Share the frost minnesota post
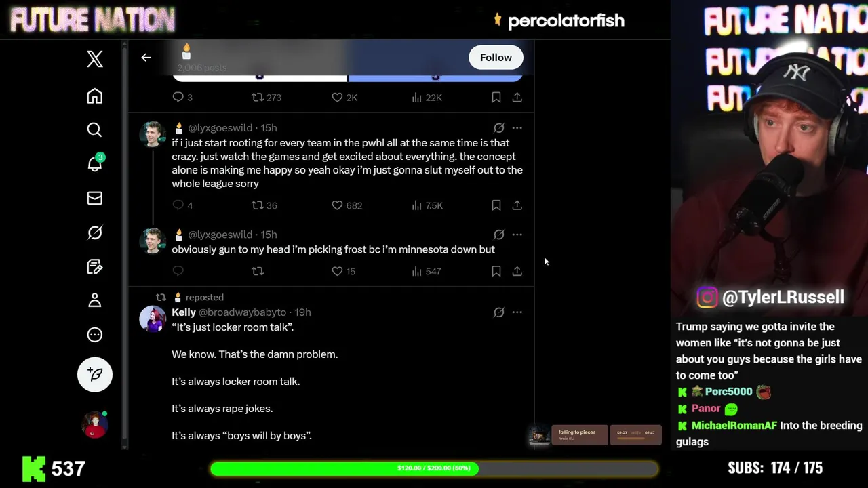The height and width of the screenshot is (488, 868). (x=517, y=271)
